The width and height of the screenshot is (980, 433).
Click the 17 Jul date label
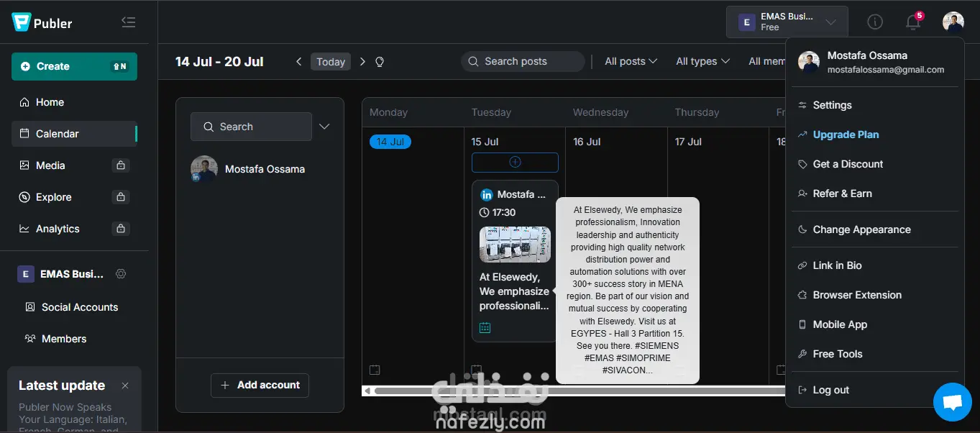[x=688, y=142]
